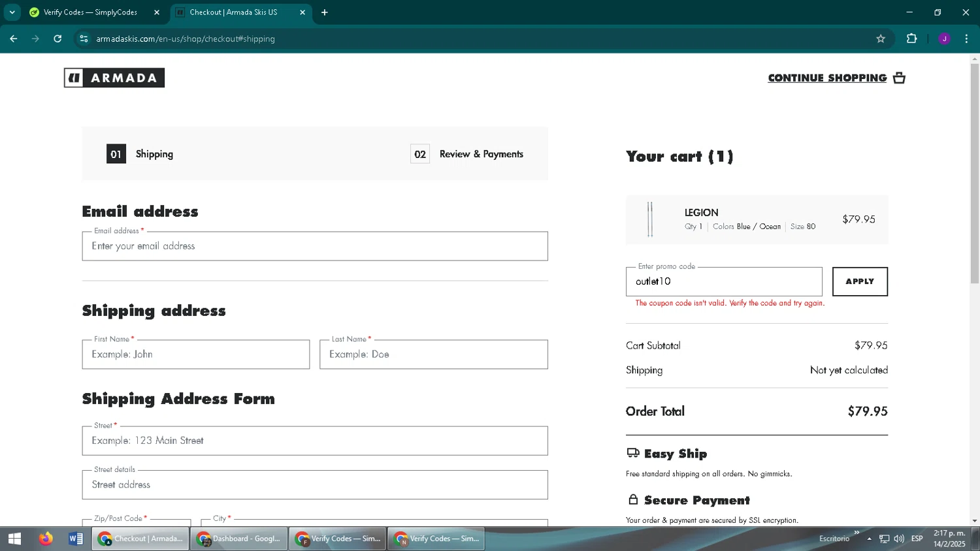This screenshot has height=551, width=980.
Task: Open the tab search dropdown arrow
Action: (x=12, y=12)
